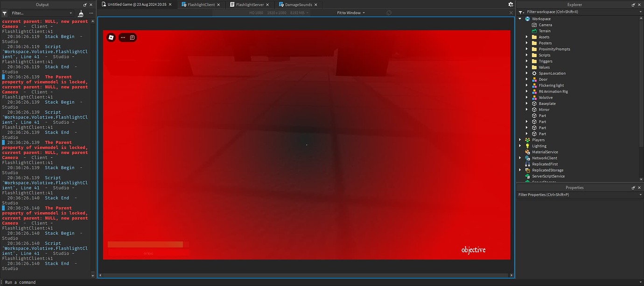Click the settings gear beside the script tabs
Screen dimensions: 644x286
click(510, 4)
